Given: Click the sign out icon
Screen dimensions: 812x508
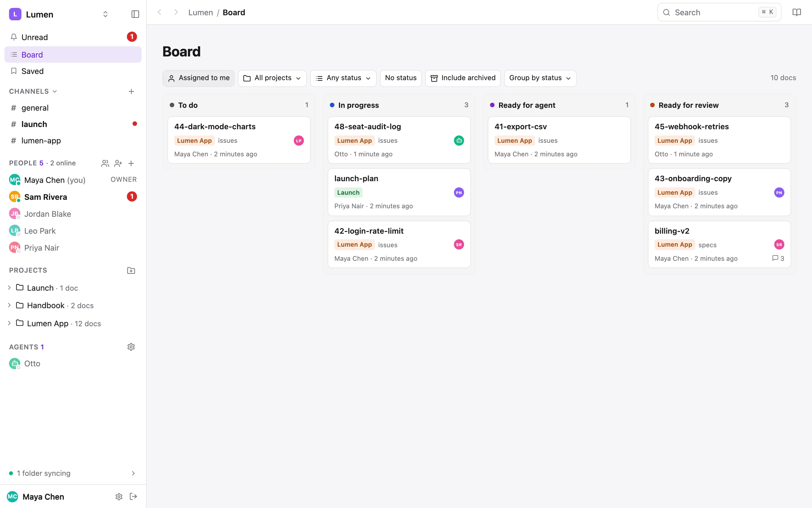Looking at the screenshot, I should coord(133,497).
